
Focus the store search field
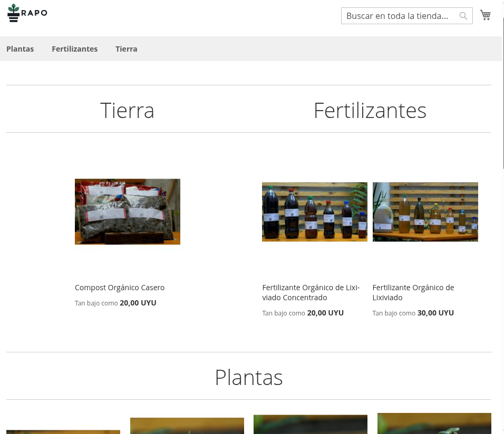pos(406,16)
